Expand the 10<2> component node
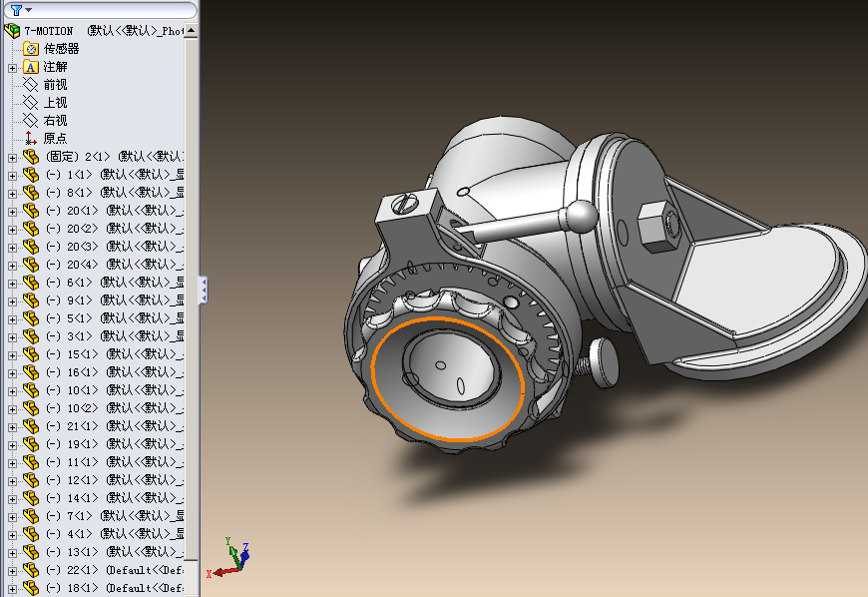The image size is (868, 597). [x=12, y=409]
